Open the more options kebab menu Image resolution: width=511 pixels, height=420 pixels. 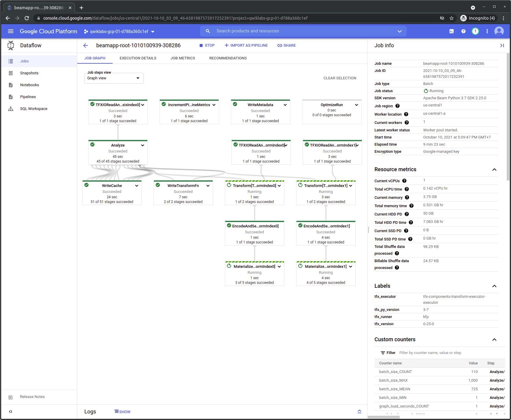(x=487, y=31)
